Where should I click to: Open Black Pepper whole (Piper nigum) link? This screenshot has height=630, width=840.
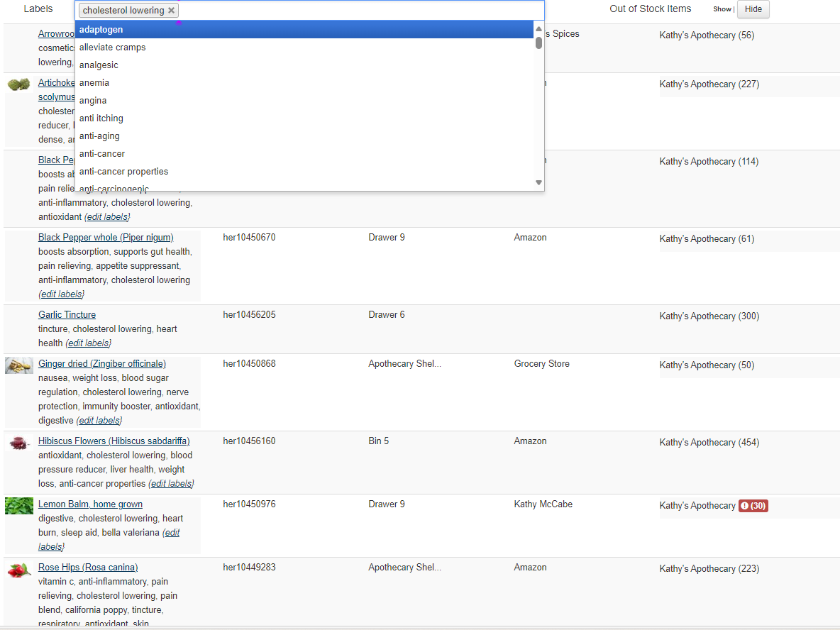(106, 238)
